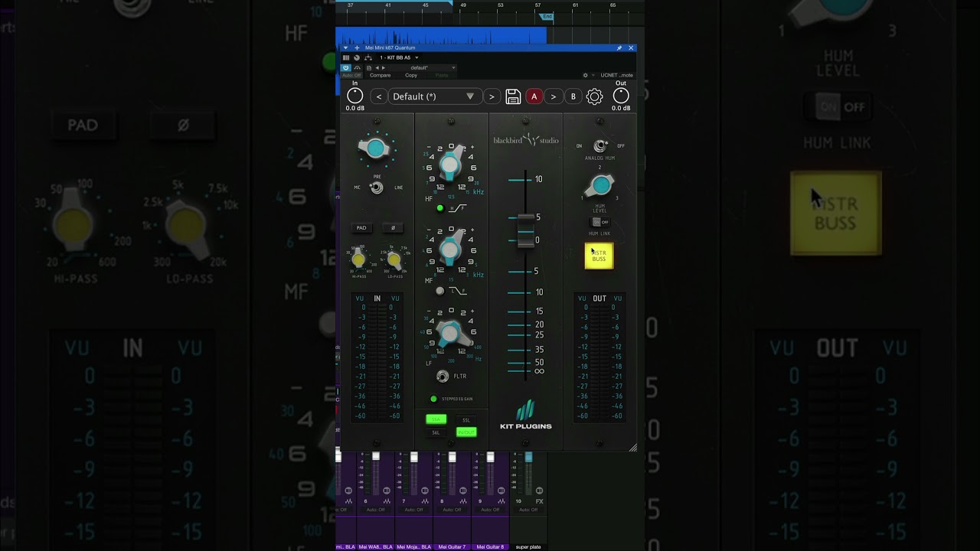
Task: Go to the previous host preset with small left triangle
Action: coord(377,67)
